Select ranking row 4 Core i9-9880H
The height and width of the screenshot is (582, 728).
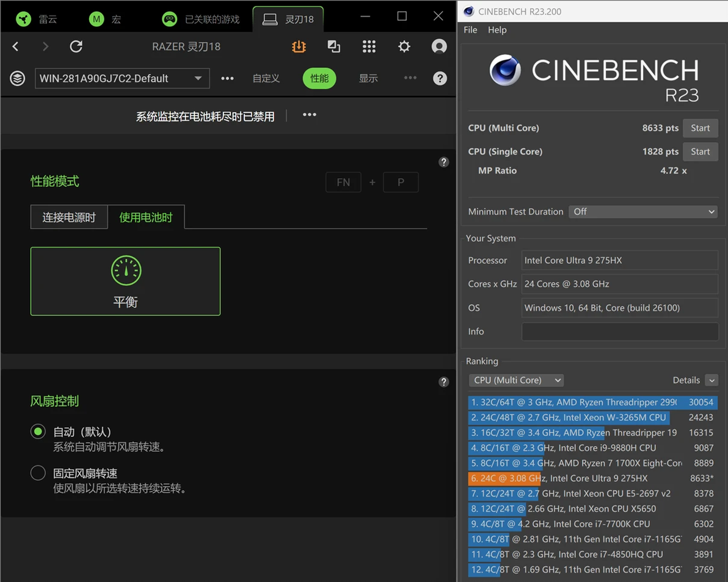[593, 448]
